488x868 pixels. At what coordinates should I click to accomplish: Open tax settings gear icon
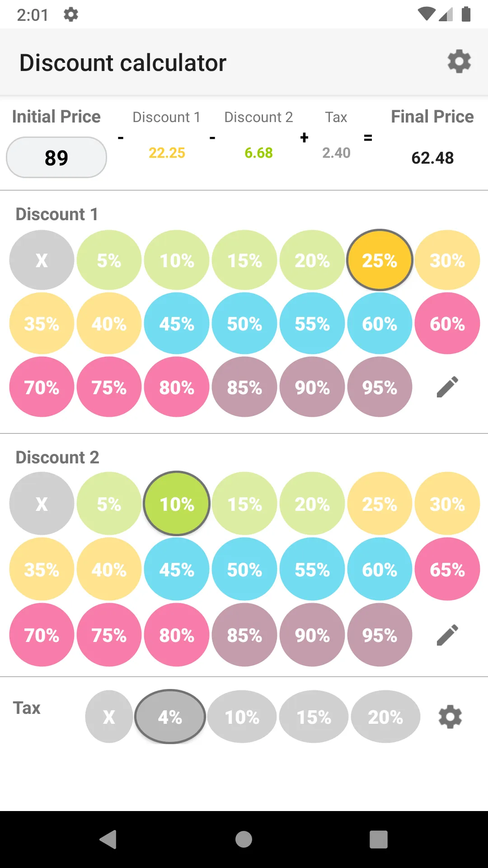click(x=450, y=717)
